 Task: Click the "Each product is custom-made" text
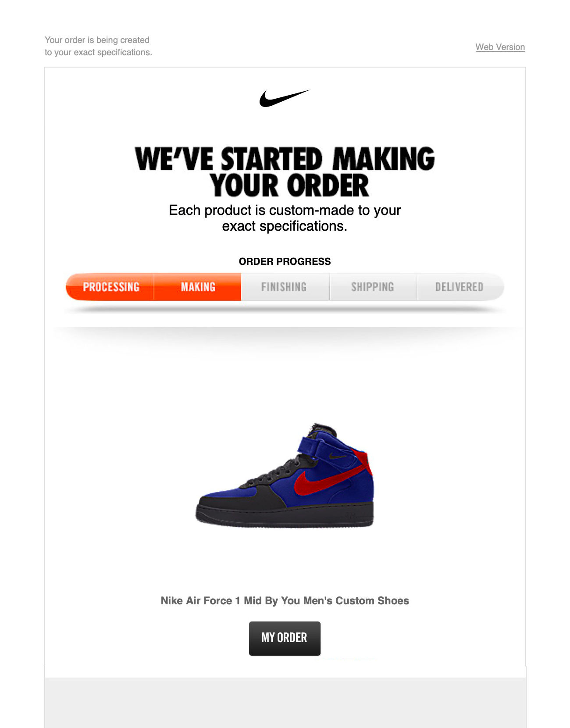pos(285,218)
